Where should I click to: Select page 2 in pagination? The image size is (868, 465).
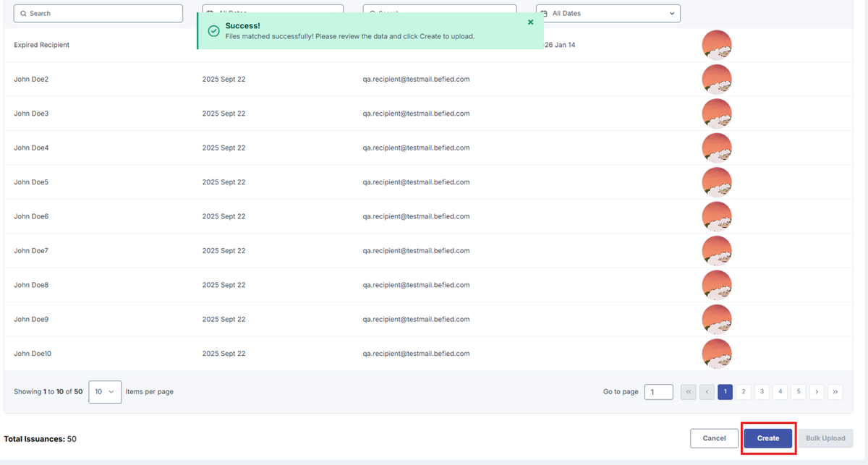click(x=744, y=392)
